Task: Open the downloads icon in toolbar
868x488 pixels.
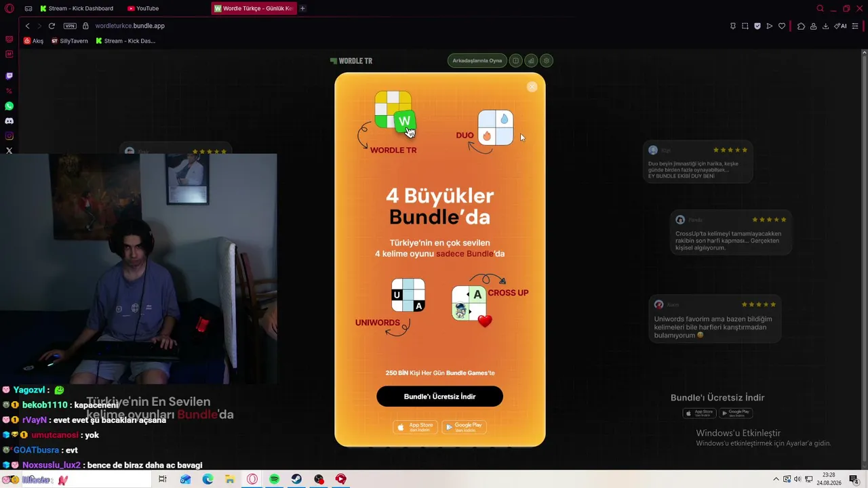Action: (825, 26)
